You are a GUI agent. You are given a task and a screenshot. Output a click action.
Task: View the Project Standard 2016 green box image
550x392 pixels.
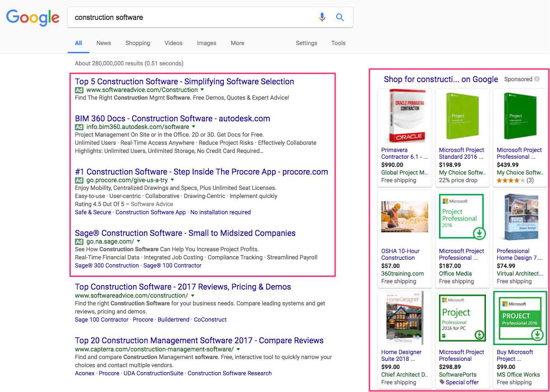pyautogui.click(x=462, y=116)
